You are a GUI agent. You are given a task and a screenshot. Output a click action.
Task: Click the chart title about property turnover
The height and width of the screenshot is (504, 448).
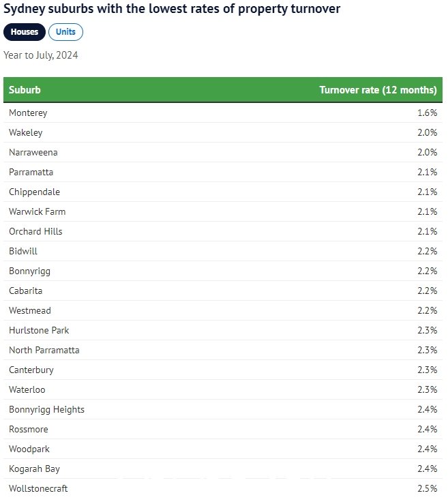pos(172,9)
